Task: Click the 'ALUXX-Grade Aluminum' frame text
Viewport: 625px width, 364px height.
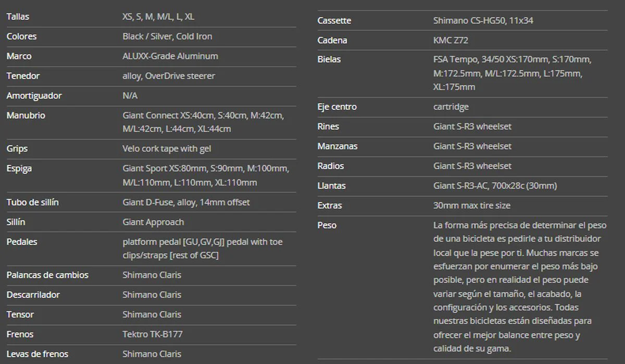Action: point(170,56)
